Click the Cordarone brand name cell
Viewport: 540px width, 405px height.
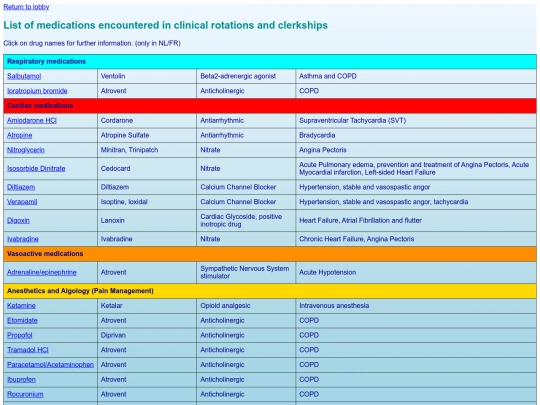click(x=147, y=121)
